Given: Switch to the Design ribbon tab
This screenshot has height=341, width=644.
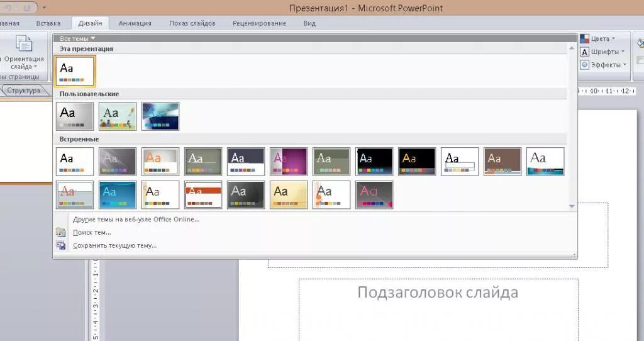Looking at the screenshot, I should tap(90, 23).
